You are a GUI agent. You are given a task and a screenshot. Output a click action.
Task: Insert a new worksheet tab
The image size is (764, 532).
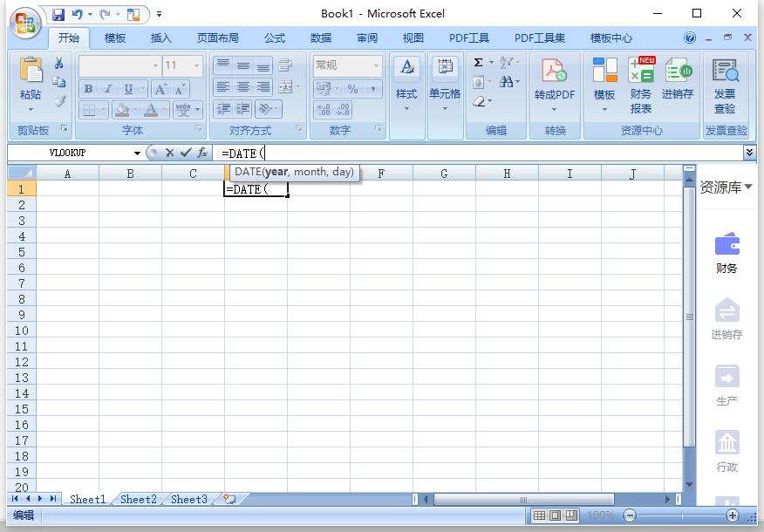click(x=229, y=499)
